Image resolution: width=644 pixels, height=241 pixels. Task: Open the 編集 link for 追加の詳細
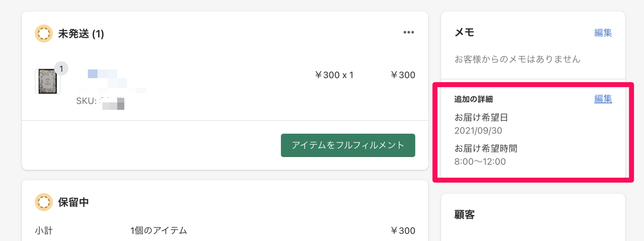click(x=603, y=99)
